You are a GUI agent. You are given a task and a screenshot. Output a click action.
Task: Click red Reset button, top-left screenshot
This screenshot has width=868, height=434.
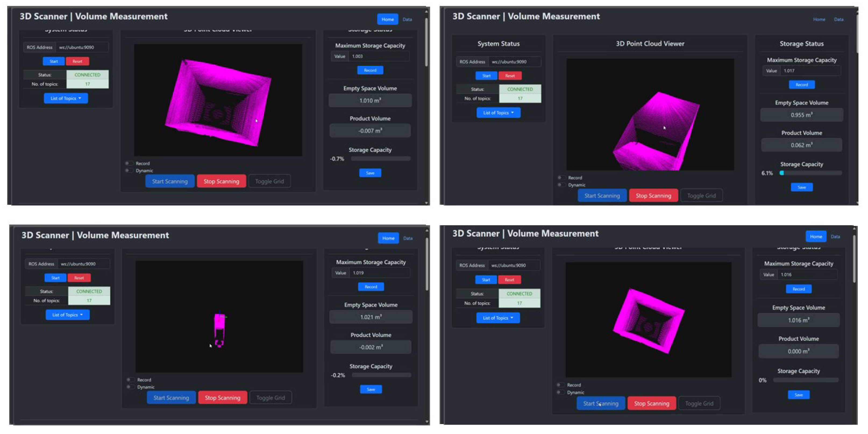[77, 61]
